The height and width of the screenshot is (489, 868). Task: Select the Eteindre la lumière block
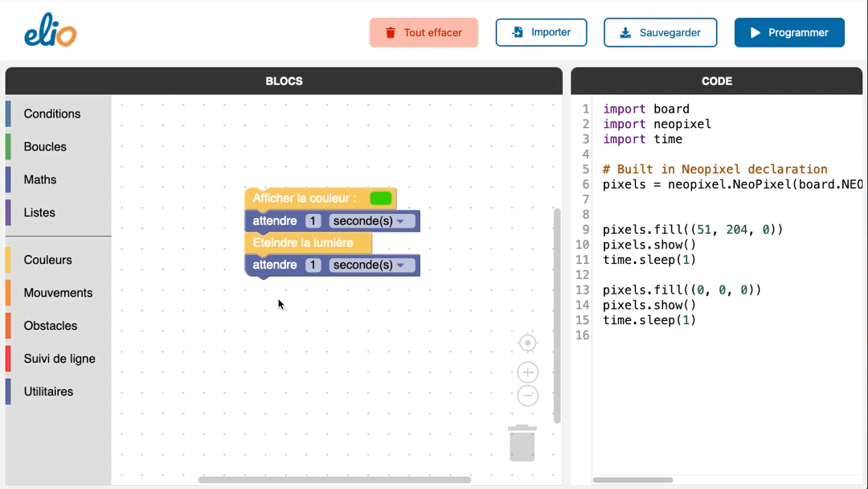click(303, 243)
